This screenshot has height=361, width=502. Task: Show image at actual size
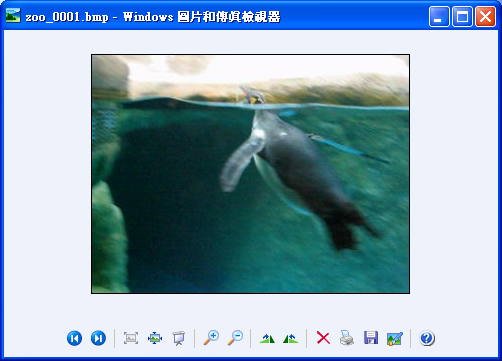click(155, 338)
